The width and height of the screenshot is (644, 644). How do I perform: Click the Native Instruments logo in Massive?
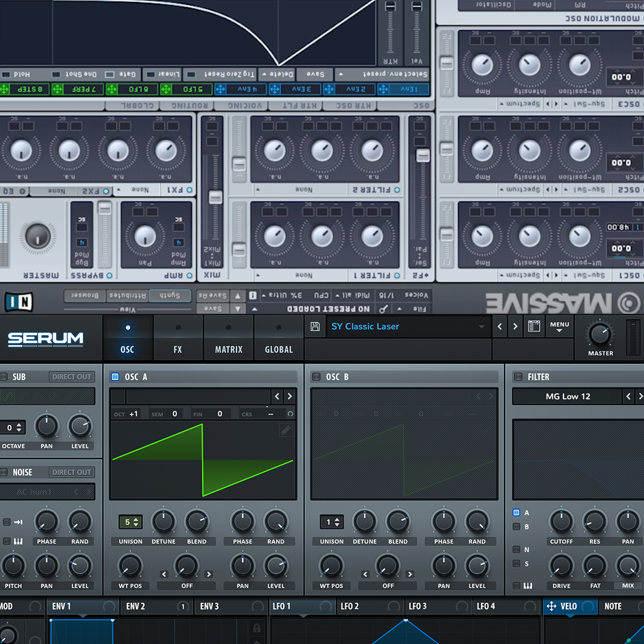click(x=18, y=302)
